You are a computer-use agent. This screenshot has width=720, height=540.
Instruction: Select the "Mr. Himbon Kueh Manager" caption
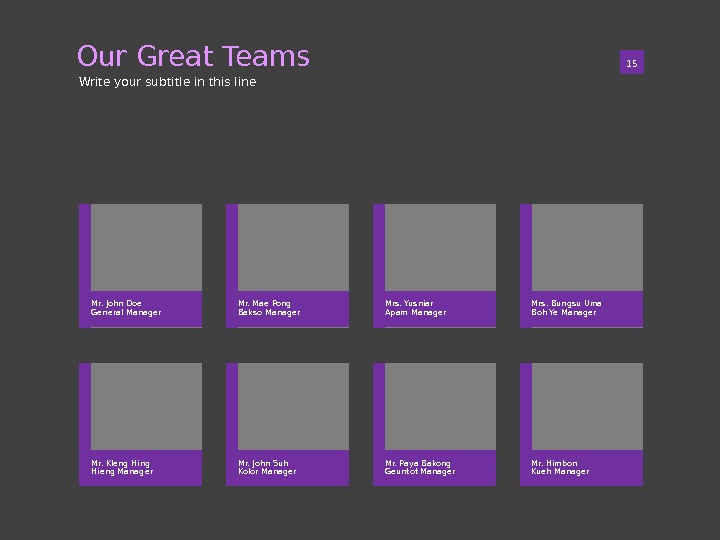click(x=560, y=467)
